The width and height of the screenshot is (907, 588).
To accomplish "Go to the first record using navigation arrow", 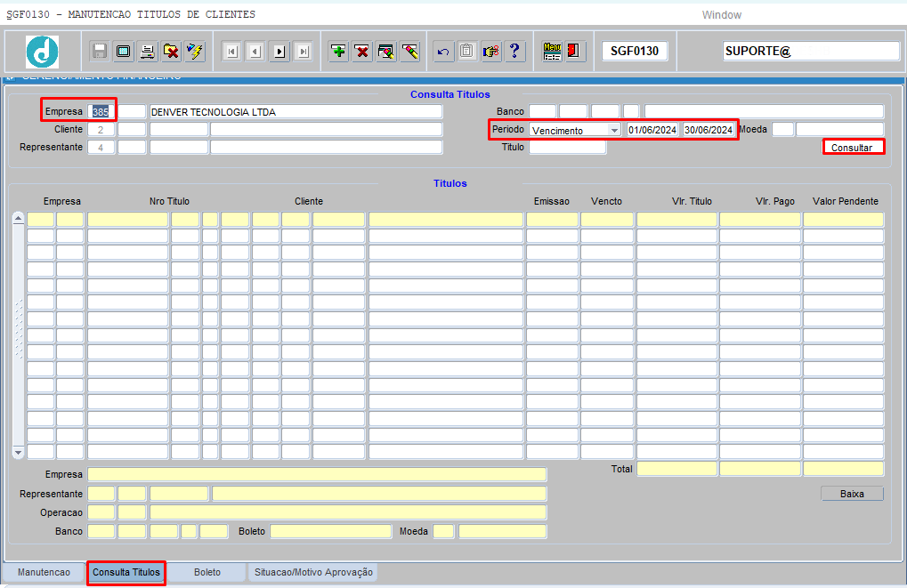I will 231,52.
